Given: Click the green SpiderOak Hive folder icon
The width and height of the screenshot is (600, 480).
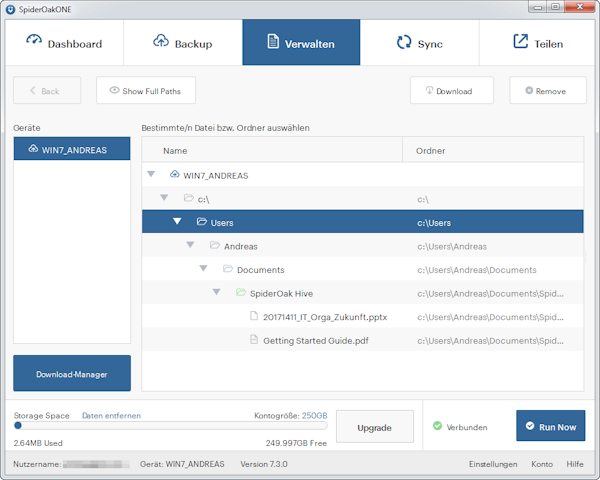Looking at the screenshot, I should [x=241, y=292].
